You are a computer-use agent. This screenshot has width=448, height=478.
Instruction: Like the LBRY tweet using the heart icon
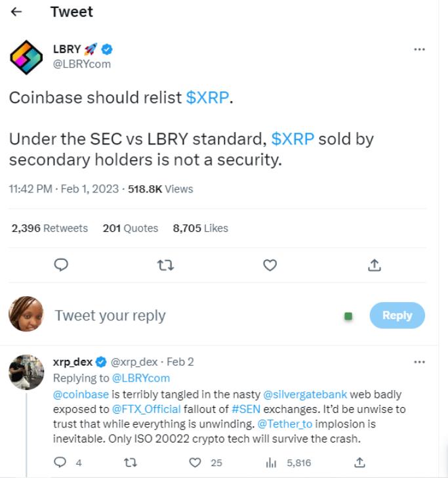coord(270,265)
